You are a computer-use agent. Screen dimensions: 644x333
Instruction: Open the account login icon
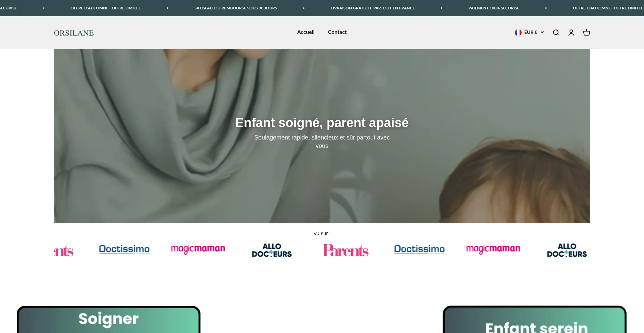click(x=571, y=33)
